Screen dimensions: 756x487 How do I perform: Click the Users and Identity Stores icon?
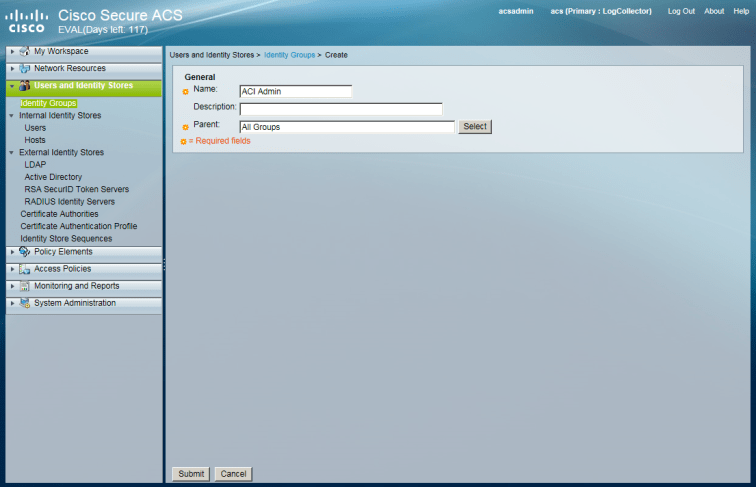tap(25, 87)
